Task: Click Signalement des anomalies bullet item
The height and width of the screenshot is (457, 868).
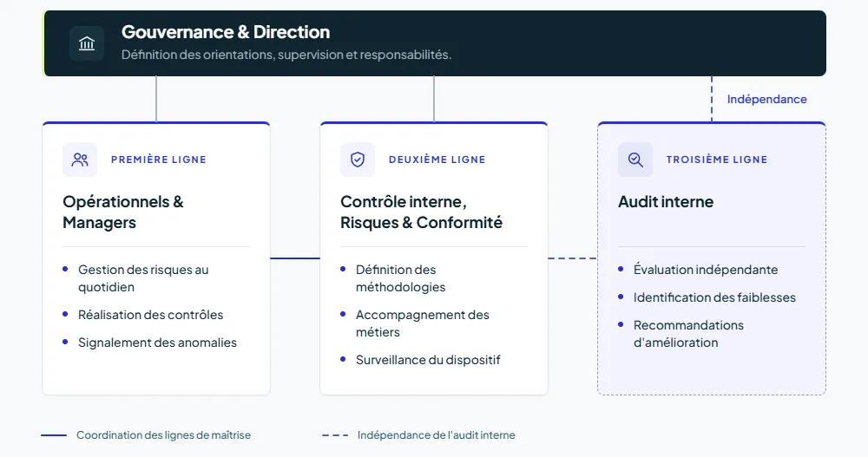Action: click(x=157, y=343)
